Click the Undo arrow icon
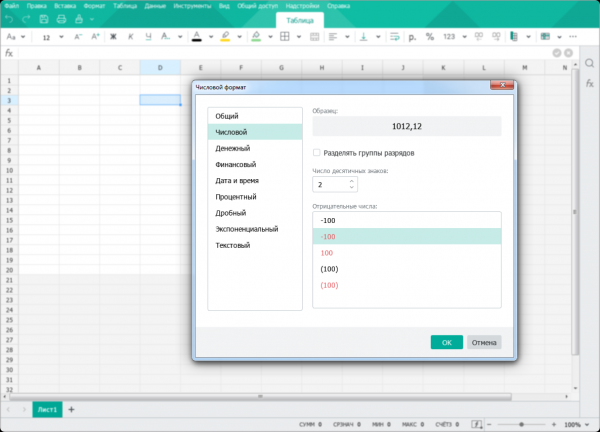Image resolution: width=600 pixels, height=432 pixels. pyautogui.click(x=10, y=19)
